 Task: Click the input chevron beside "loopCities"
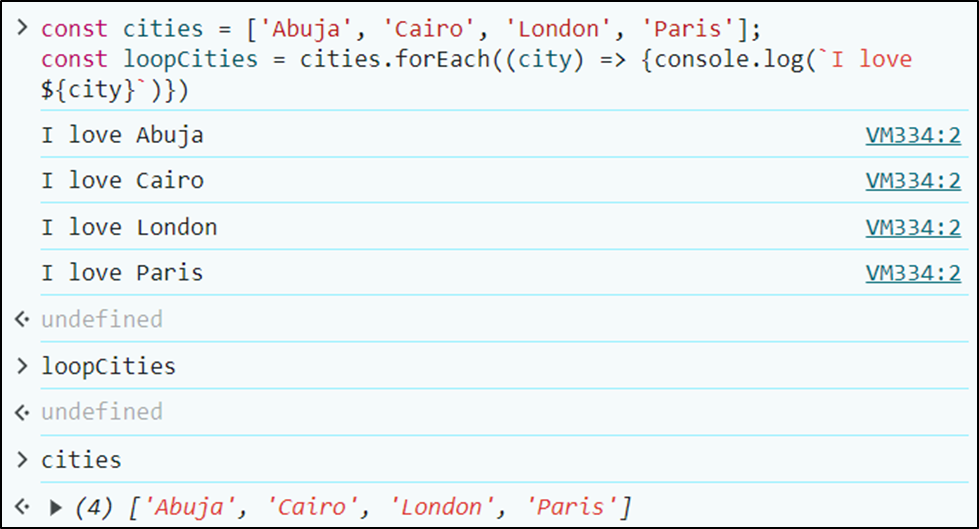[22, 366]
